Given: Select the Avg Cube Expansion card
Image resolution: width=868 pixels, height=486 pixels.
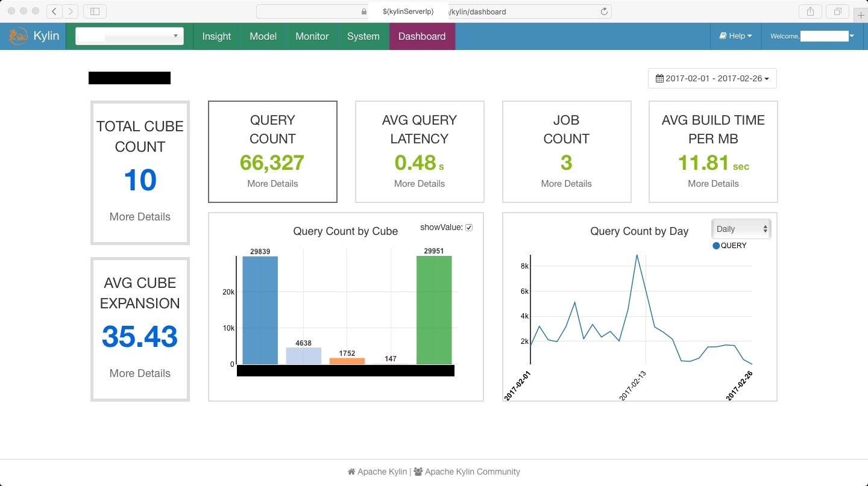Looking at the screenshot, I should (140, 329).
